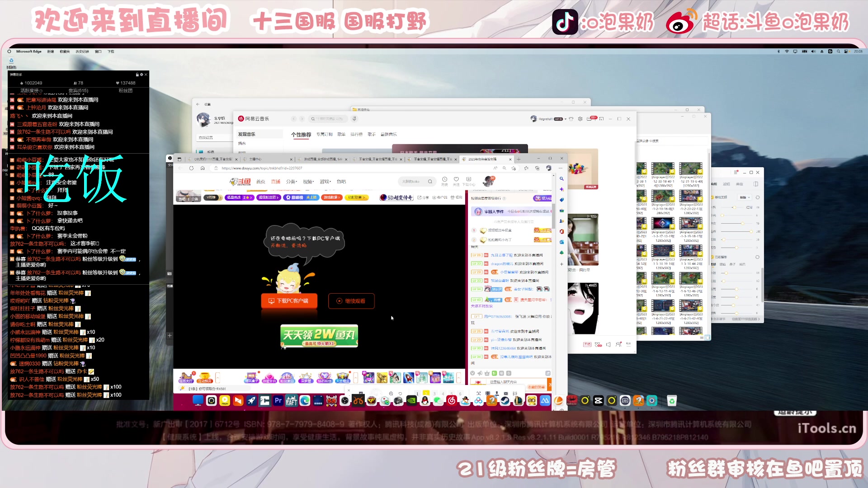868x488 pixels.
Task: Launch OBS Studio from the taskbar
Action: 344,400
